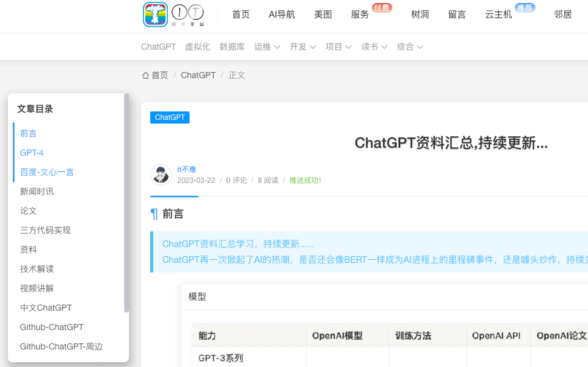Jump to 三方代码实现 in article outline
The width and height of the screenshot is (588, 367).
45,231
